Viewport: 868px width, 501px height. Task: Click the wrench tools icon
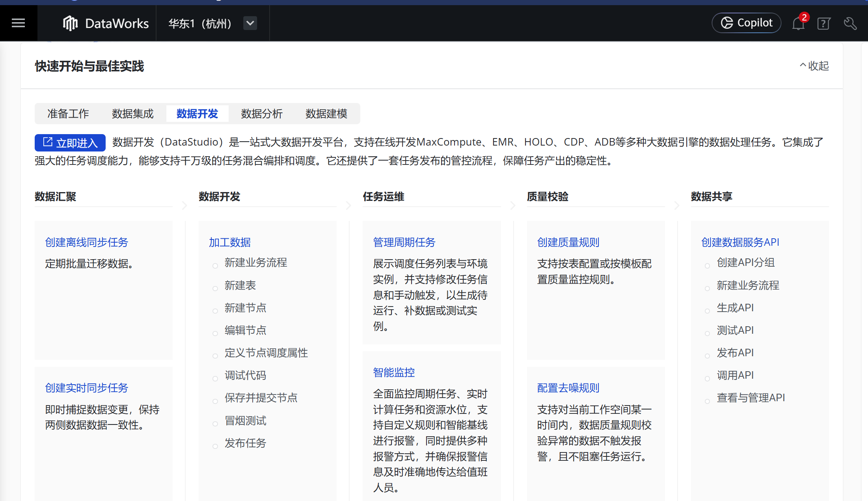click(x=850, y=24)
